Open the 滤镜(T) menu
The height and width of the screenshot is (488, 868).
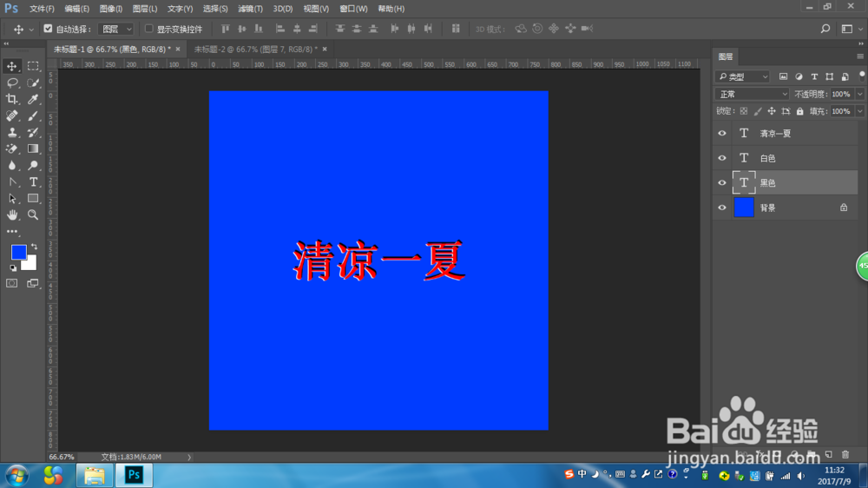[x=250, y=9]
